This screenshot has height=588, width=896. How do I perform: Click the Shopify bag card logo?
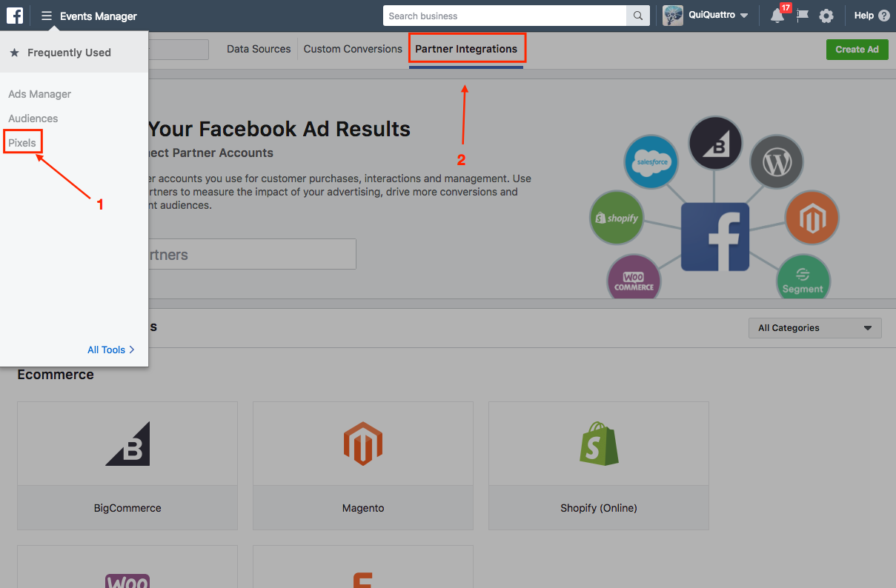pos(599,444)
